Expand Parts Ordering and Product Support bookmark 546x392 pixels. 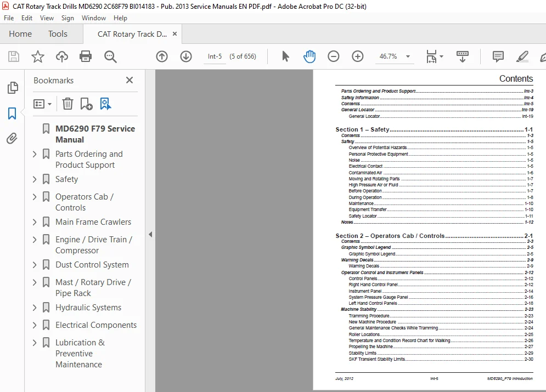tap(35, 154)
